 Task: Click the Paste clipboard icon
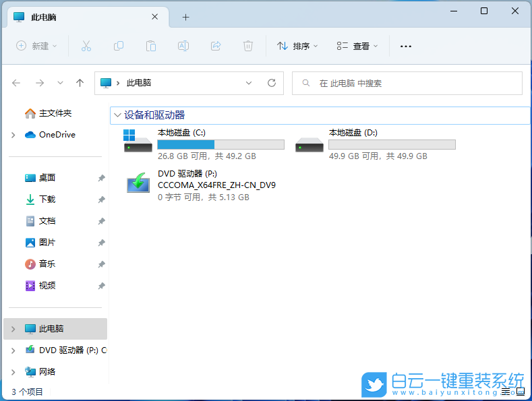151,46
